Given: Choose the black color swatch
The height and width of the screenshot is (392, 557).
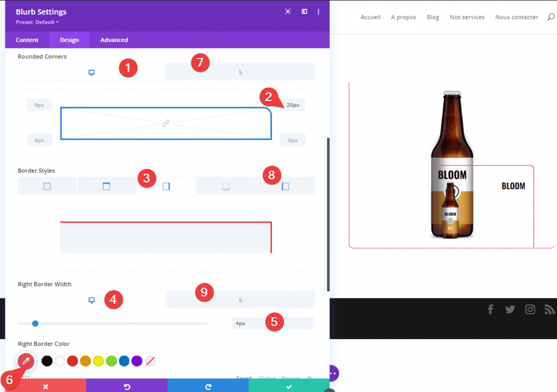Looking at the screenshot, I should (x=47, y=361).
